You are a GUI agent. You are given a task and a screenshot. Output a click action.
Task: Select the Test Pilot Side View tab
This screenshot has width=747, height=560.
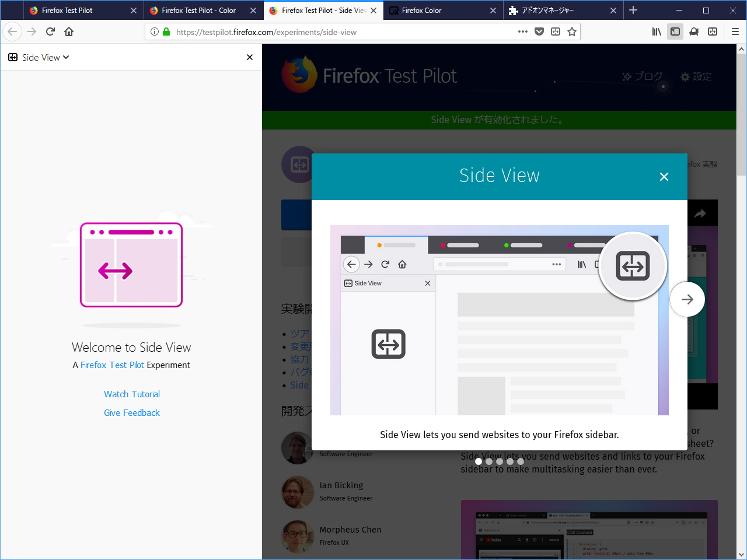pos(323,10)
